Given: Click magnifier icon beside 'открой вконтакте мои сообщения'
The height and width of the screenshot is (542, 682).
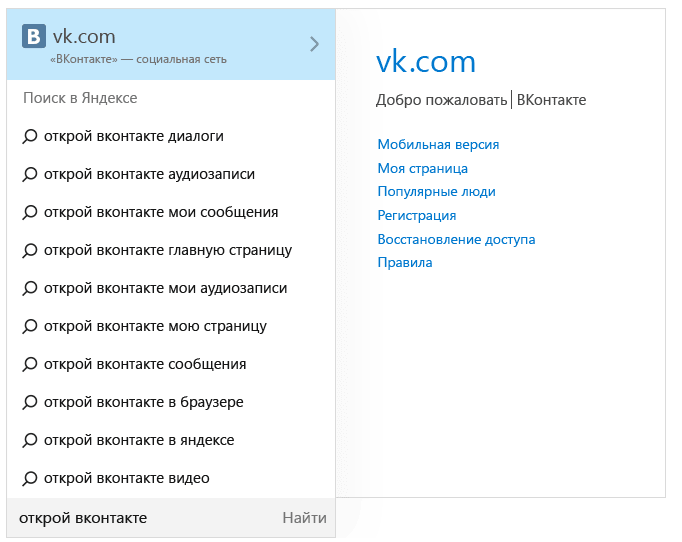Looking at the screenshot, I should (30, 213).
